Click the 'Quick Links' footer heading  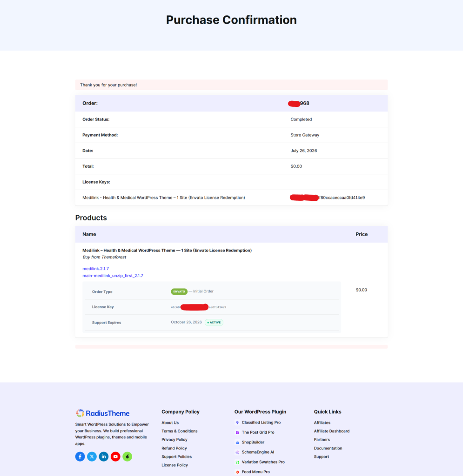328,412
